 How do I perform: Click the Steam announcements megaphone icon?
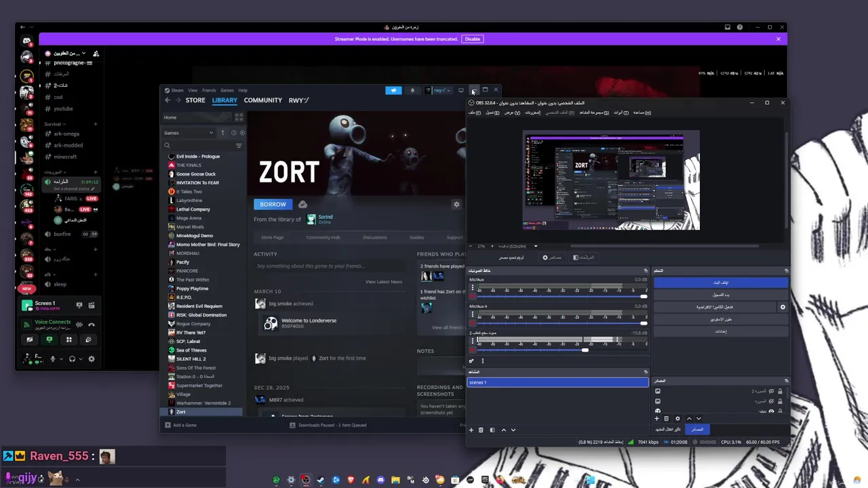(393, 90)
